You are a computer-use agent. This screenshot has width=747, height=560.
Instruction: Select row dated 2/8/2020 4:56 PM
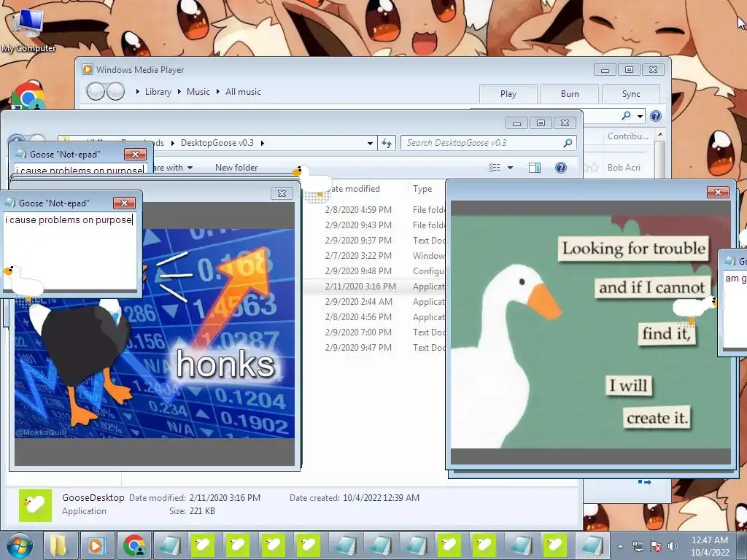coord(374,316)
